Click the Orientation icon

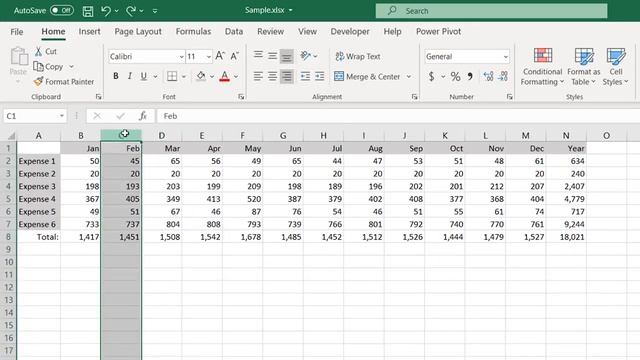tap(305, 56)
